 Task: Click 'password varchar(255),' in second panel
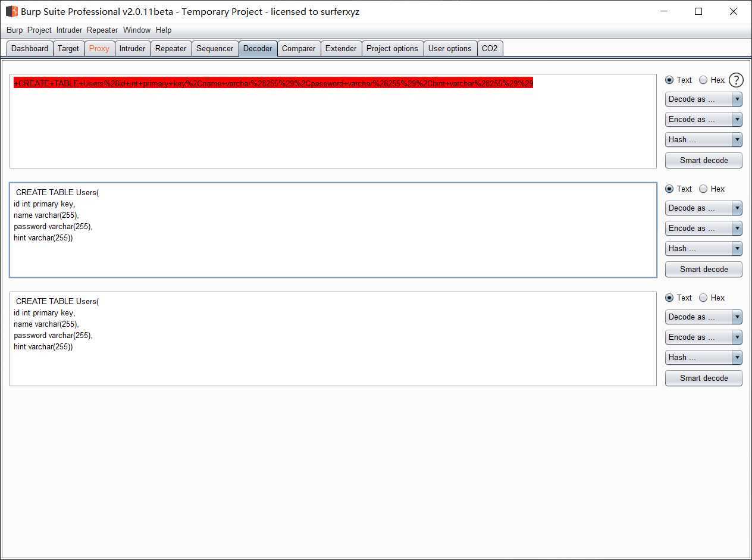click(x=53, y=226)
